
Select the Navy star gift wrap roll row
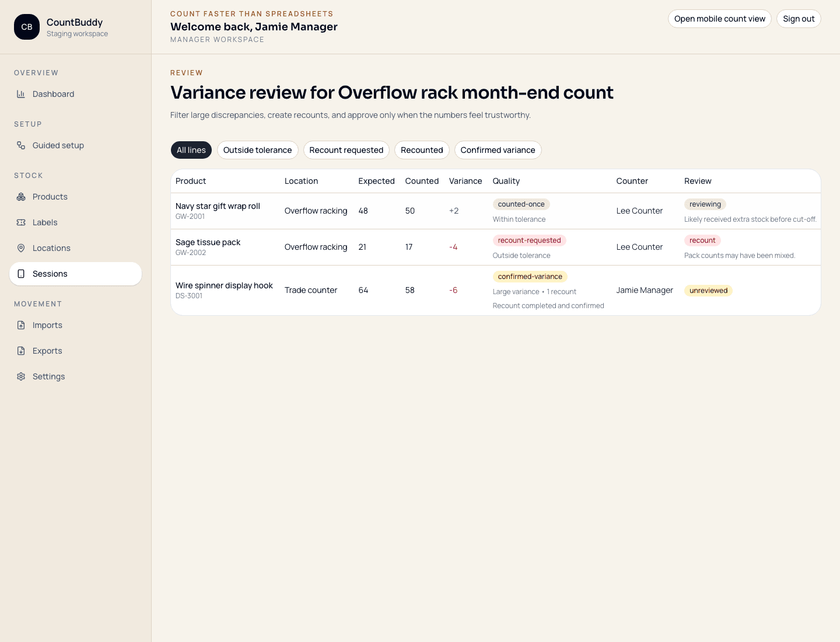point(408,211)
